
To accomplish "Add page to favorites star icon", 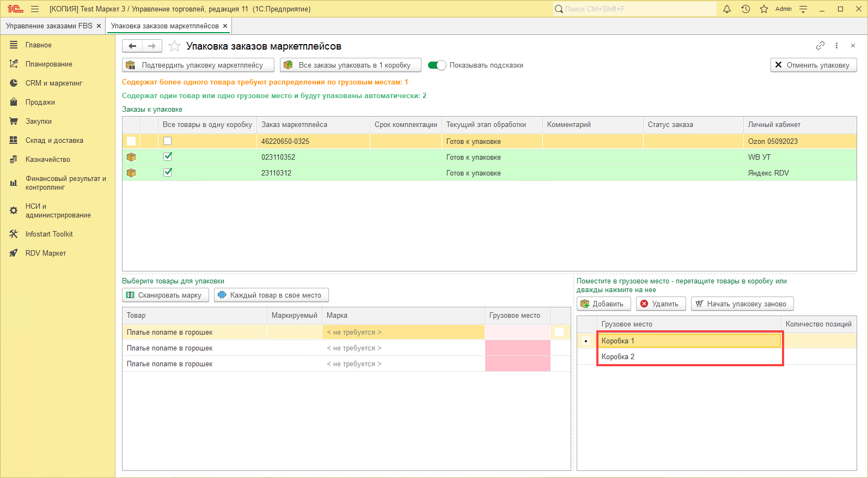I will pos(174,46).
